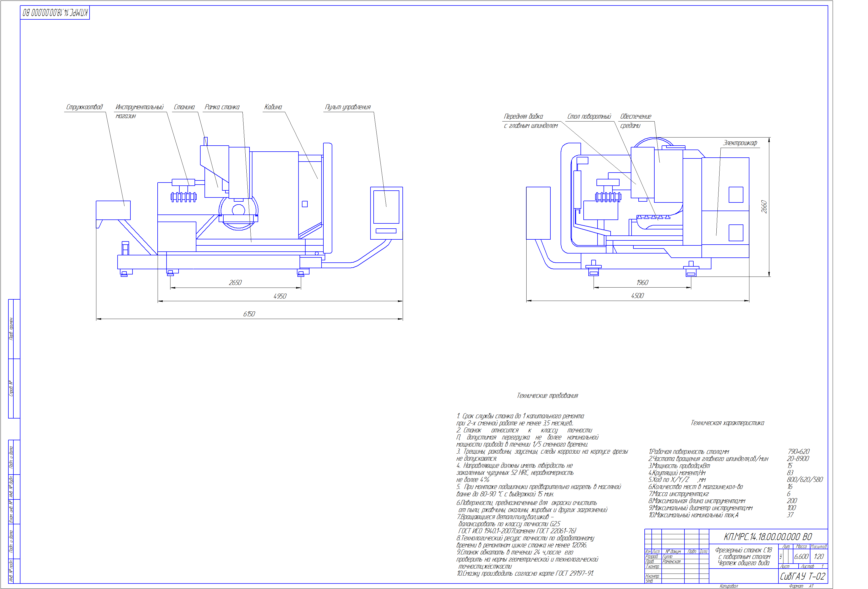Screen dimensions: 868x589
Task: Click the 'Стол поворотный' callout label
Action: pyautogui.click(x=589, y=117)
